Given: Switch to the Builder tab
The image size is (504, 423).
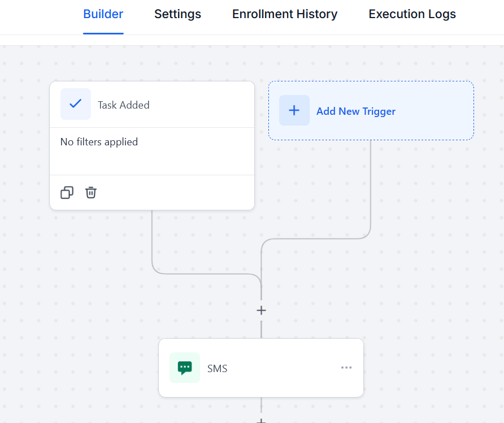Looking at the screenshot, I should tap(103, 15).
